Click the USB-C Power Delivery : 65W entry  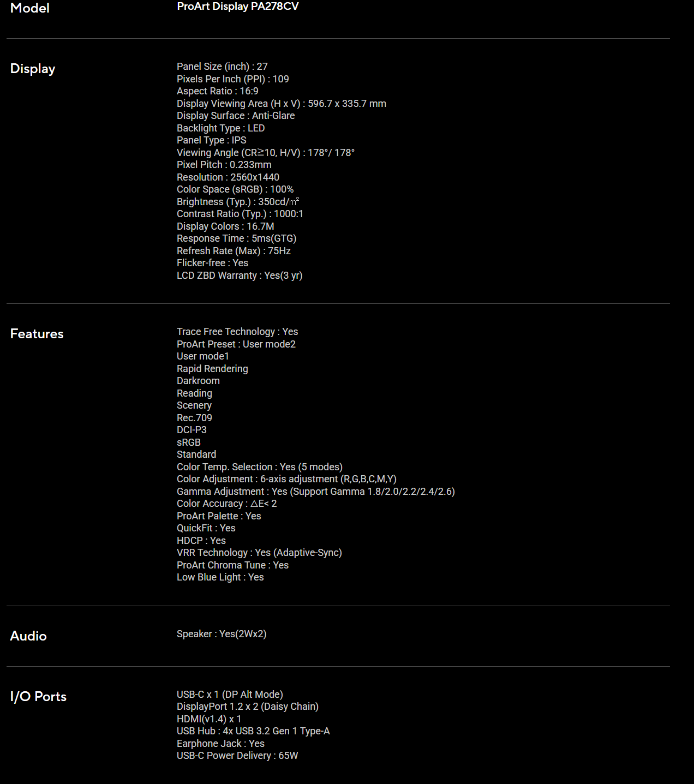[x=237, y=756]
